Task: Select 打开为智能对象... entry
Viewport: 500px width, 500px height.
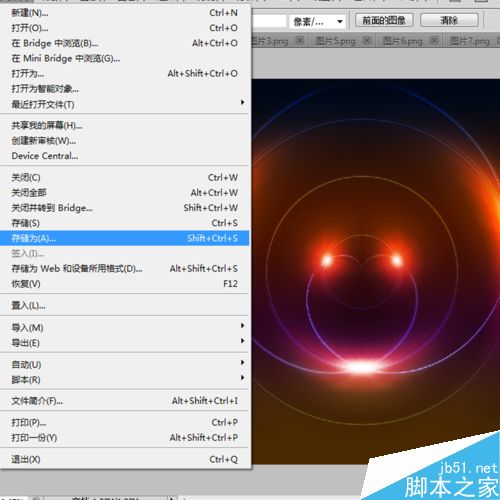Action: tap(125, 89)
